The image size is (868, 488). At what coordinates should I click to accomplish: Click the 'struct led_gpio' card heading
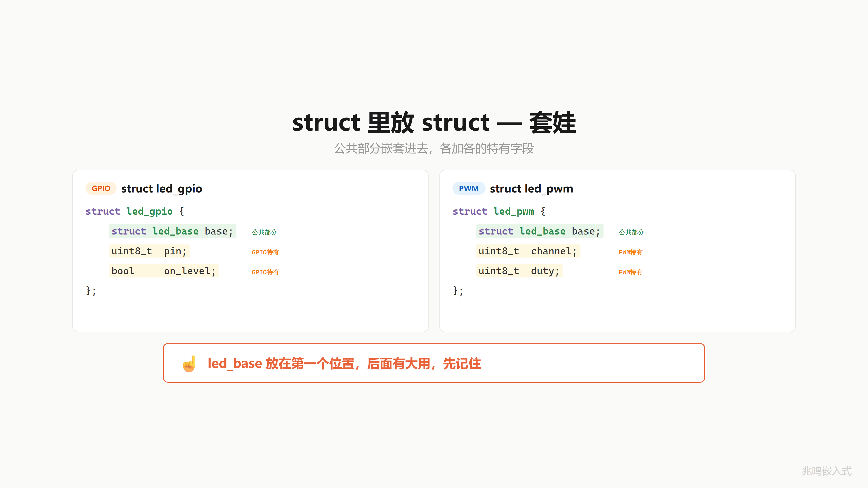pos(162,189)
